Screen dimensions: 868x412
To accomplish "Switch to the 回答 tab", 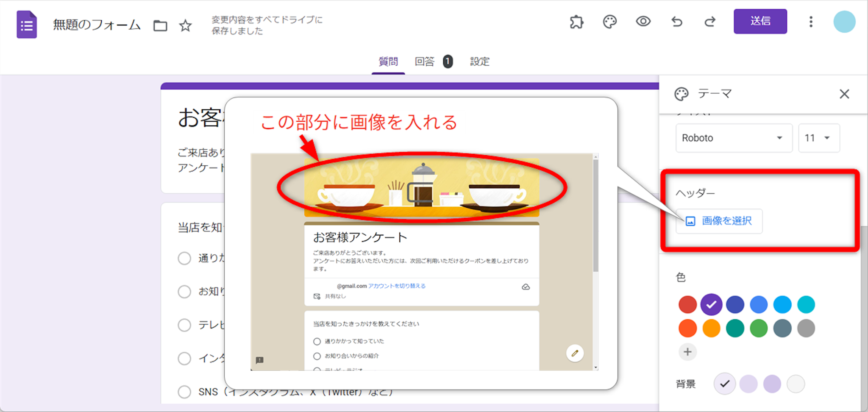I will [x=425, y=62].
